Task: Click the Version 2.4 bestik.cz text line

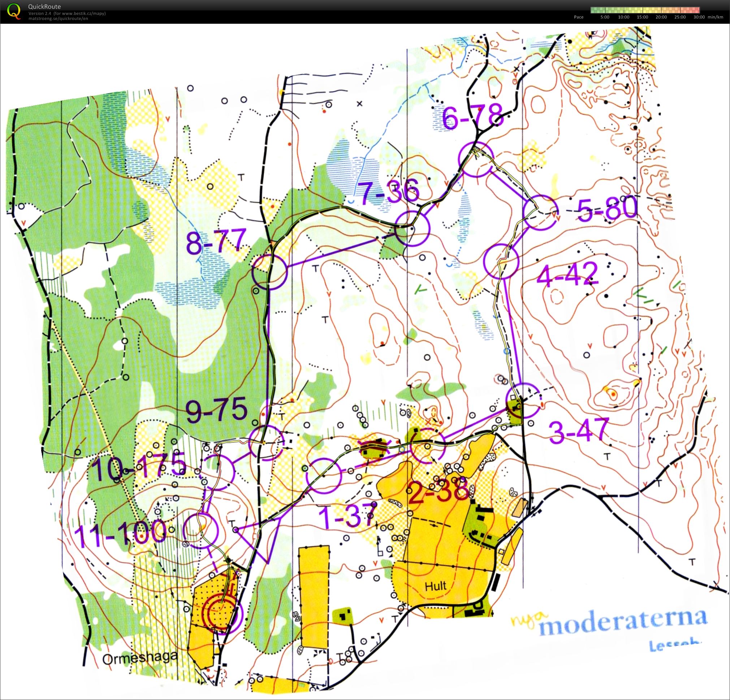Action: pyautogui.click(x=67, y=13)
